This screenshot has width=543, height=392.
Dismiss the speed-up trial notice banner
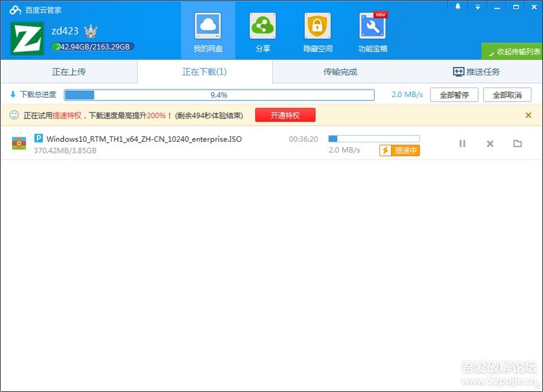(528, 115)
